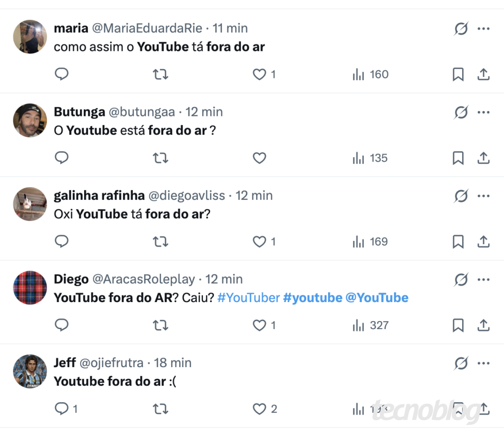Reply to Jeff's tweet

click(62, 409)
